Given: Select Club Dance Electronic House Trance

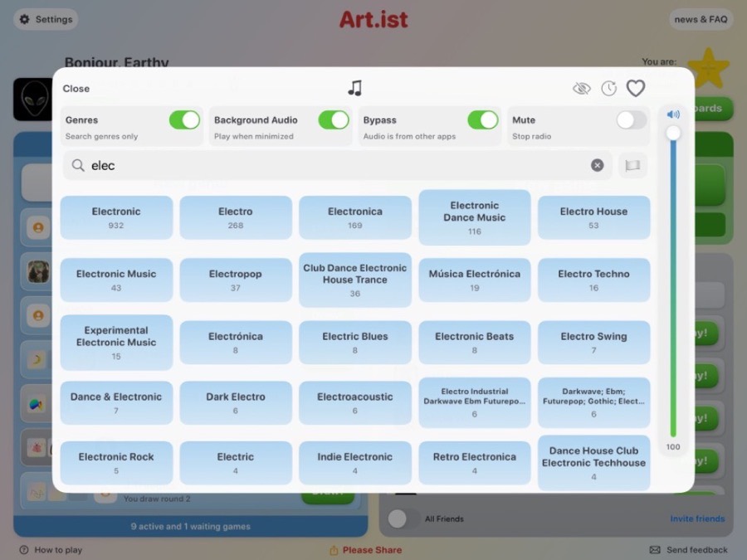Looking at the screenshot, I should coord(355,280).
